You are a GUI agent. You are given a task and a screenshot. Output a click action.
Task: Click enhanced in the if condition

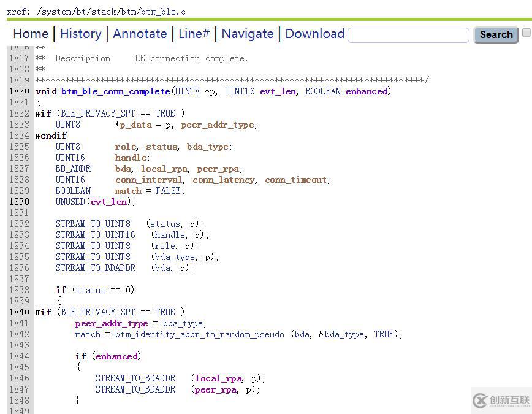(116, 356)
